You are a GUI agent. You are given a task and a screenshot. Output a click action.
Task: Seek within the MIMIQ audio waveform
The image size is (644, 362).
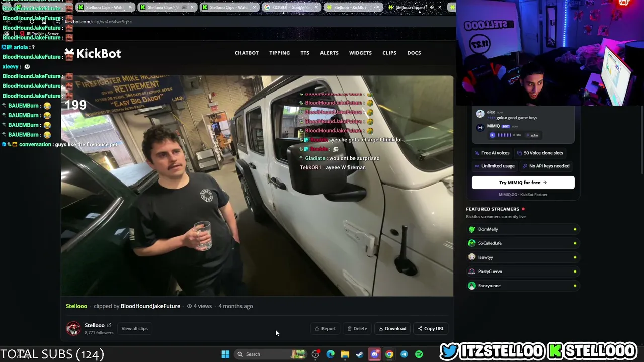pos(504,135)
